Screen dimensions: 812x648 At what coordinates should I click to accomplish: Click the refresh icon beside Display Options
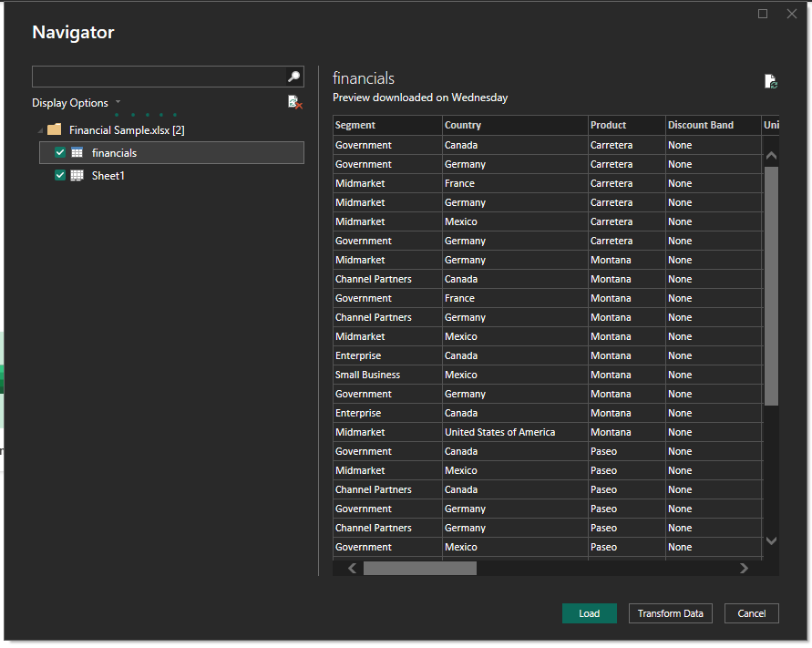tap(294, 102)
